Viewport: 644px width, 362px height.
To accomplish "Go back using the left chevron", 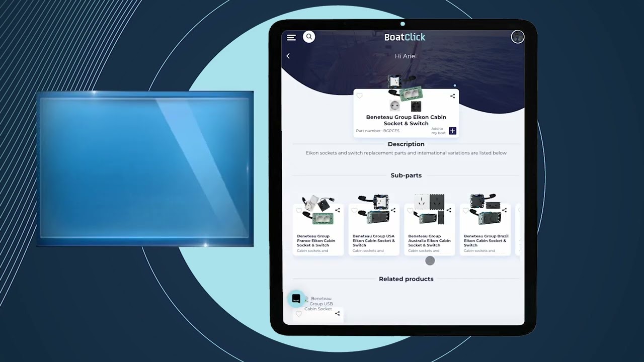I will (x=288, y=56).
